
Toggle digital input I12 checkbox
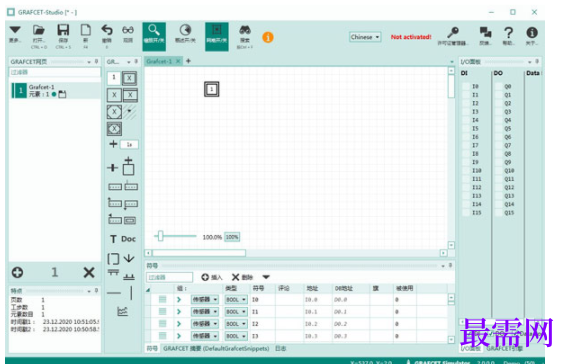pos(466,187)
